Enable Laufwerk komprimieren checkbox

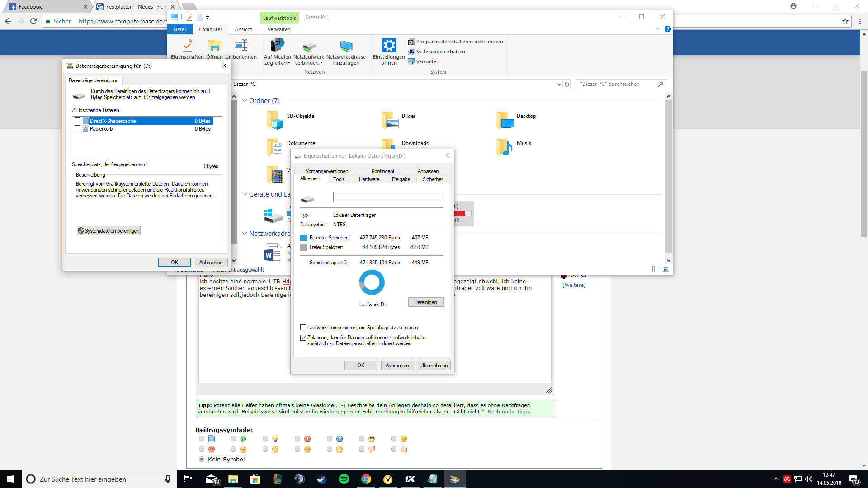pyautogui.click(x=303, y=328)
